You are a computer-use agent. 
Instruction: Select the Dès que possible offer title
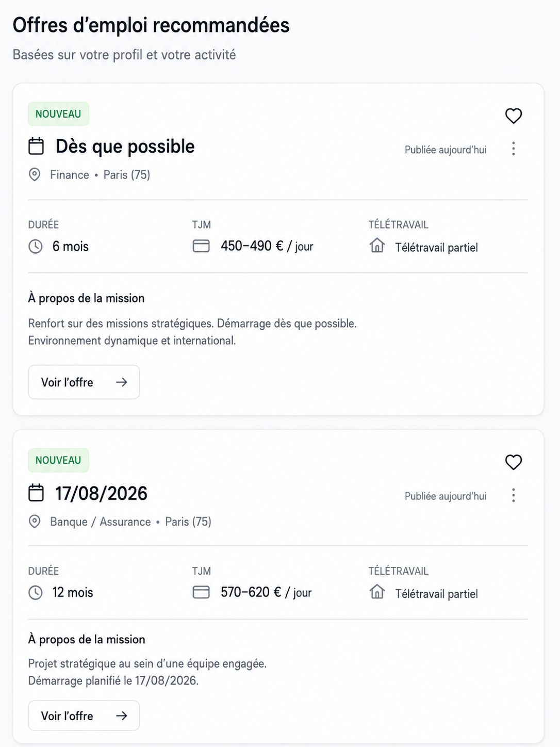(x=125, y=147)
